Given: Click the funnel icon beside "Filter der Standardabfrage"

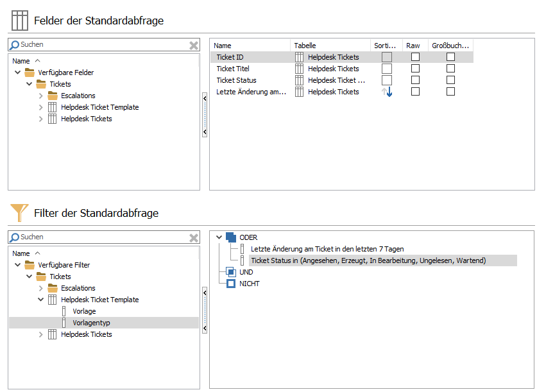Looking at the screenshot, I should pos(19,214).
